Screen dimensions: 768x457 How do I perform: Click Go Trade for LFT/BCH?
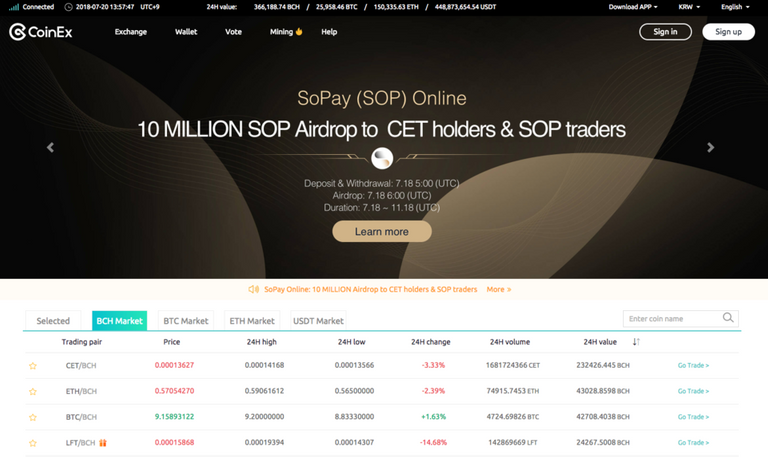click(693, 443)
